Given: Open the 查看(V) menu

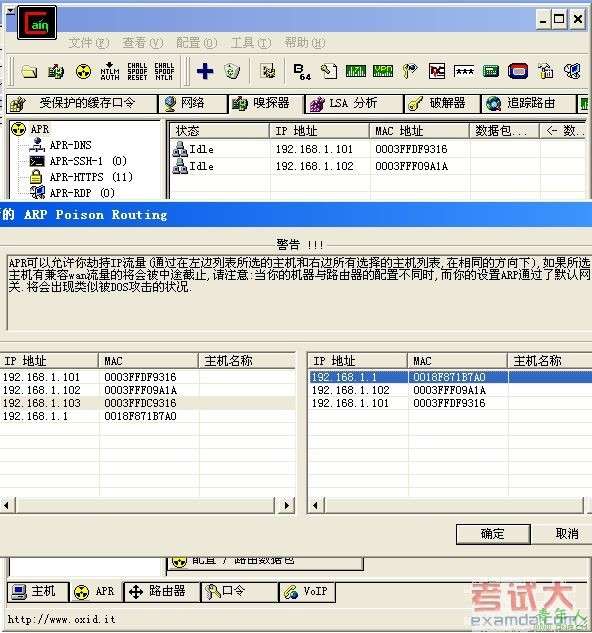Looking at the screenshot, I should coord(143,43).
